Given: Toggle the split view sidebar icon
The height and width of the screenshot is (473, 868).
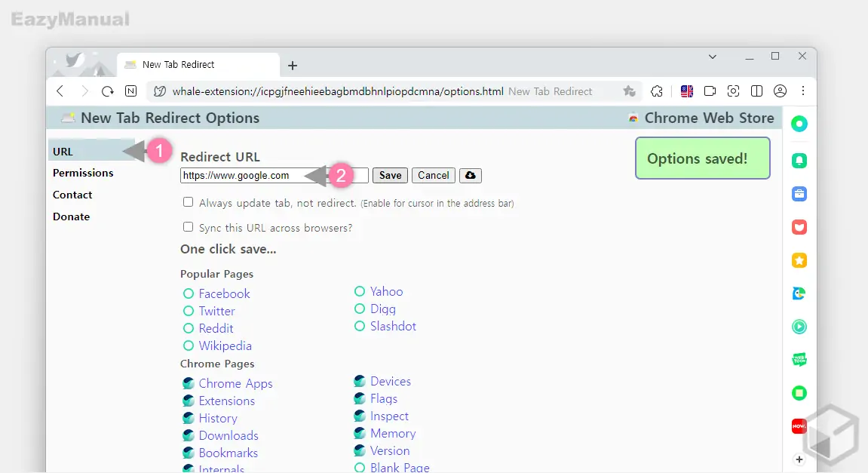Looking at the screenshot, I should click(756, 91).
